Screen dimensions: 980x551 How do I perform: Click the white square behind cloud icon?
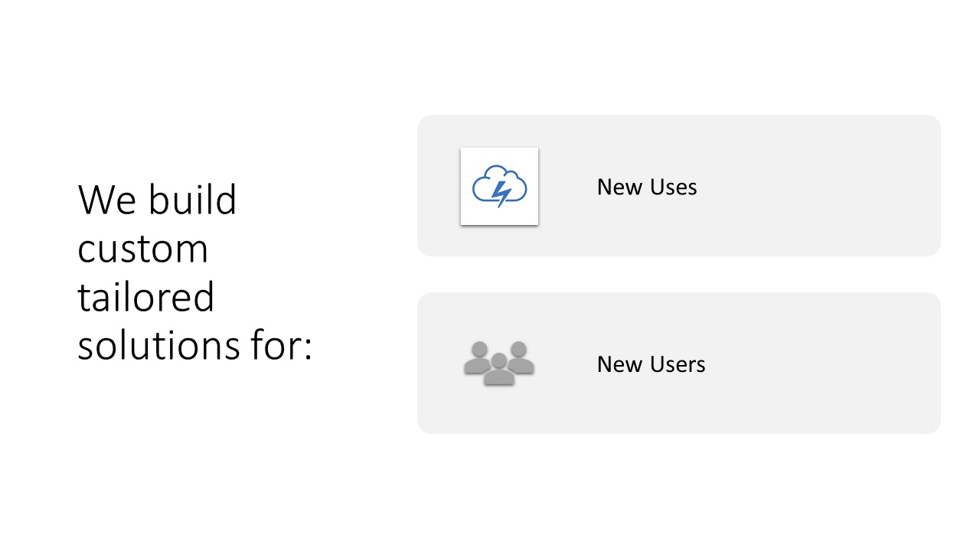(x=499, y=186)
